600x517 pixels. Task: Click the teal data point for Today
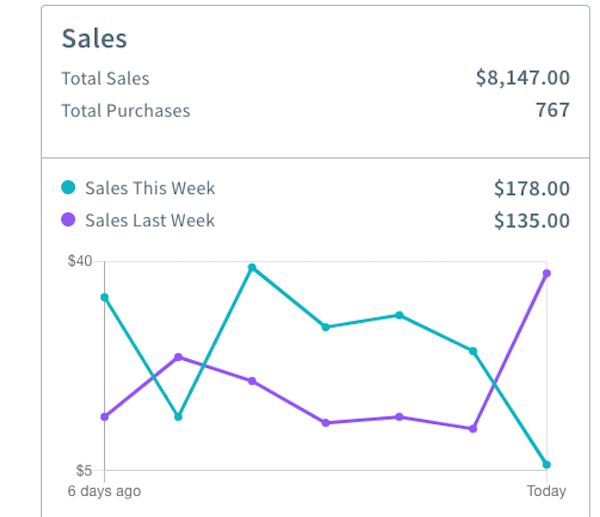point(546,465)
